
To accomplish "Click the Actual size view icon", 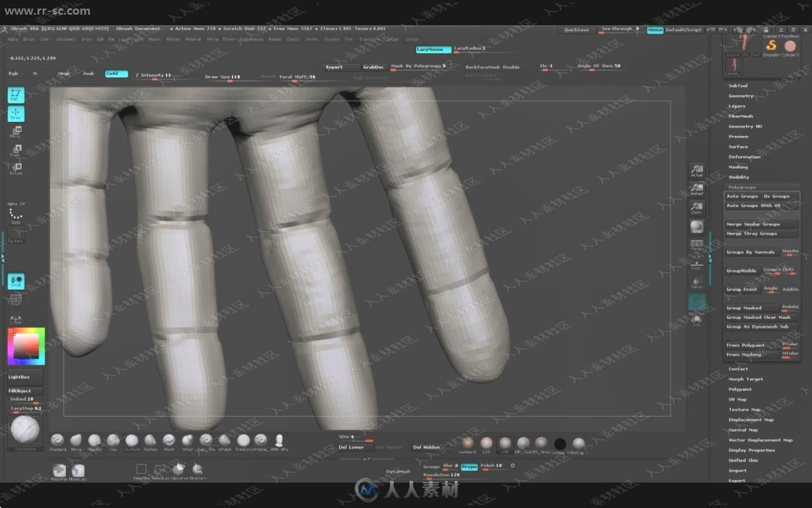I will tap(697, 170).
